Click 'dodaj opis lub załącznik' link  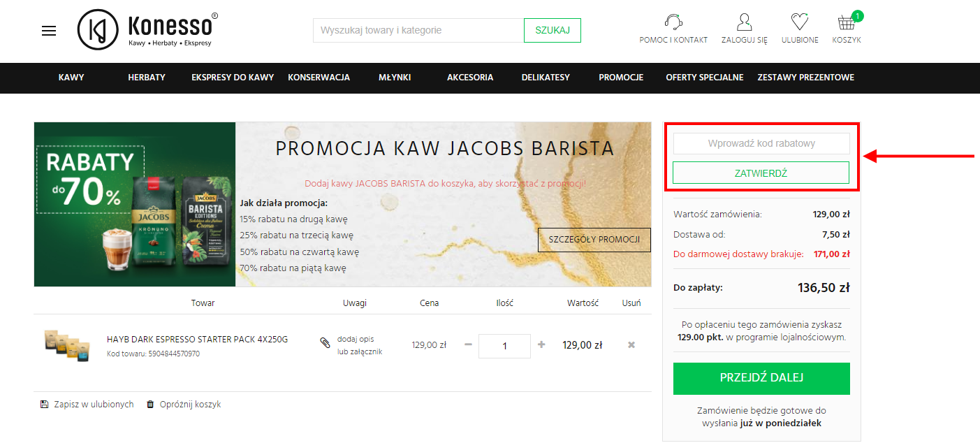click(x=360, y=345)
